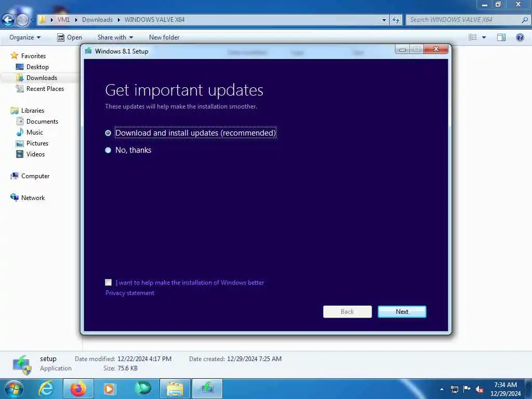This screenshot has height=399, width=532.
Task: Open the view options dropdown arrow
Action: click(x=484, y=37)
